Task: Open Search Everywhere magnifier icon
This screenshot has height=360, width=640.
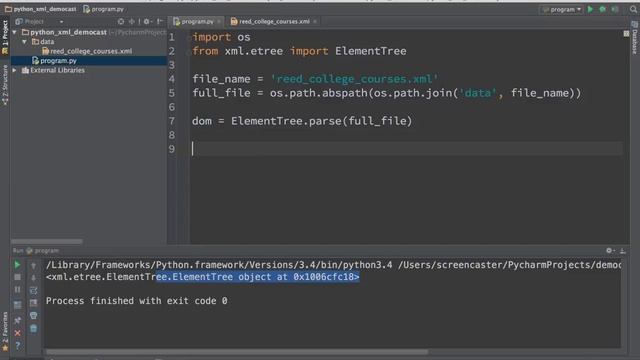Action: [633, 9]
